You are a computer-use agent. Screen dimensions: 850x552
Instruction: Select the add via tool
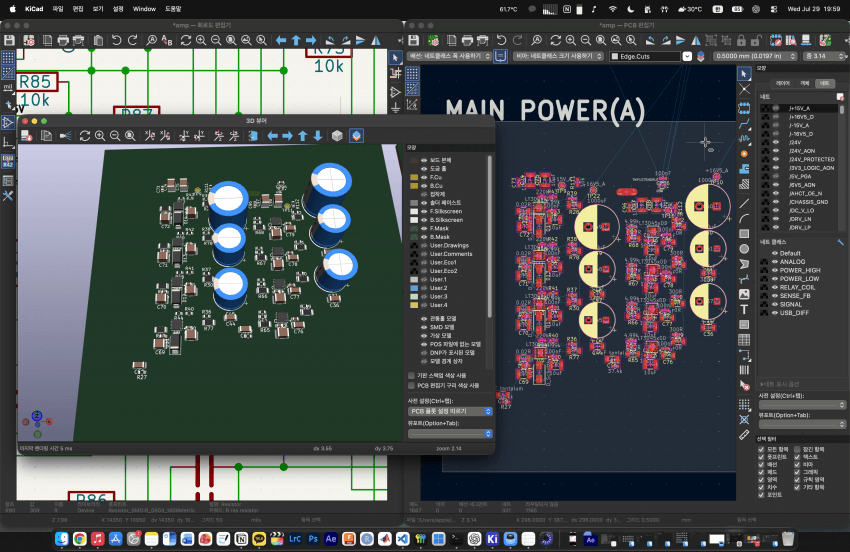744,154
